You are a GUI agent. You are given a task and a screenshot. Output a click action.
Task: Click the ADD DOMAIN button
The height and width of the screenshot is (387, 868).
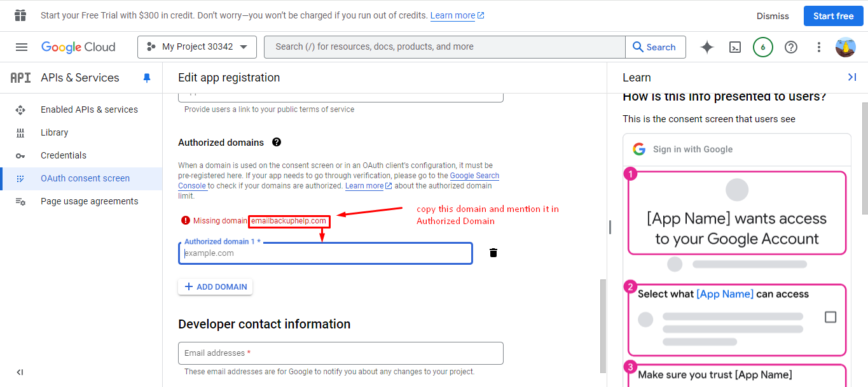[216, 287]
